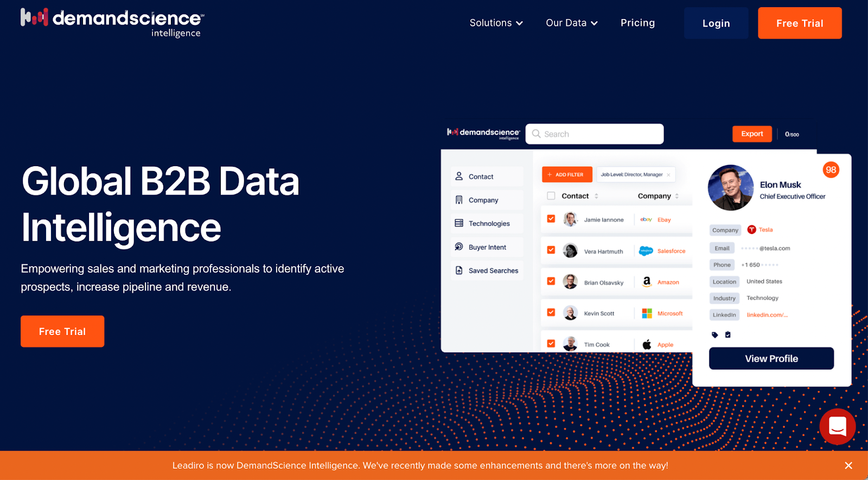Select the Buyer Intent sidebar item
This screenshot has width=868, height=480.
[x=487, y=247]
